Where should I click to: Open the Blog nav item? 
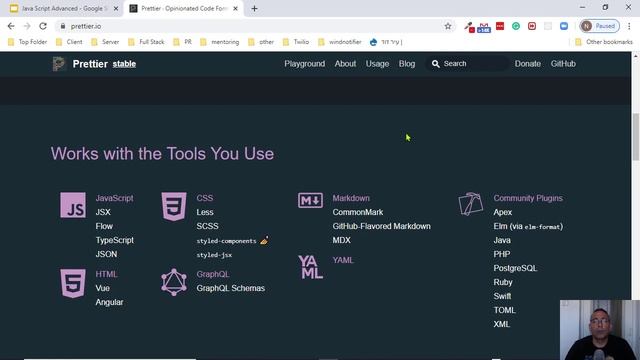[x=407, y=64]
